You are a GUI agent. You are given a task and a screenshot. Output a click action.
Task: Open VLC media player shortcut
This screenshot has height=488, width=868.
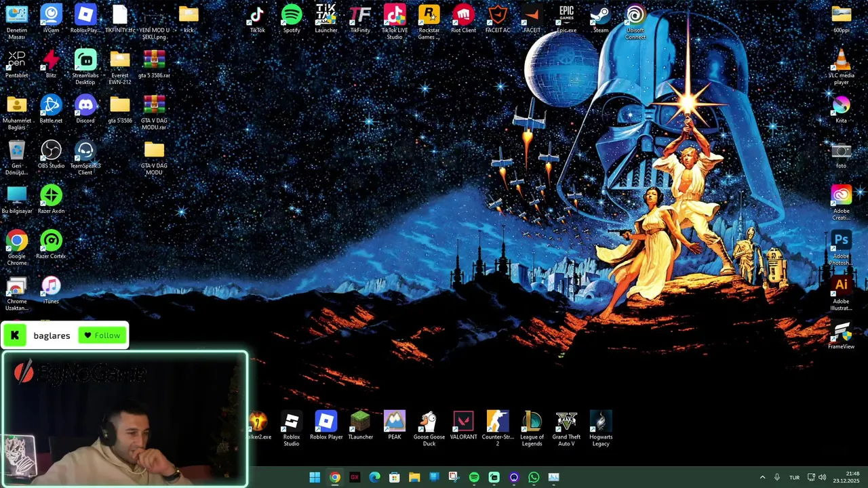(x=841, y=66)
